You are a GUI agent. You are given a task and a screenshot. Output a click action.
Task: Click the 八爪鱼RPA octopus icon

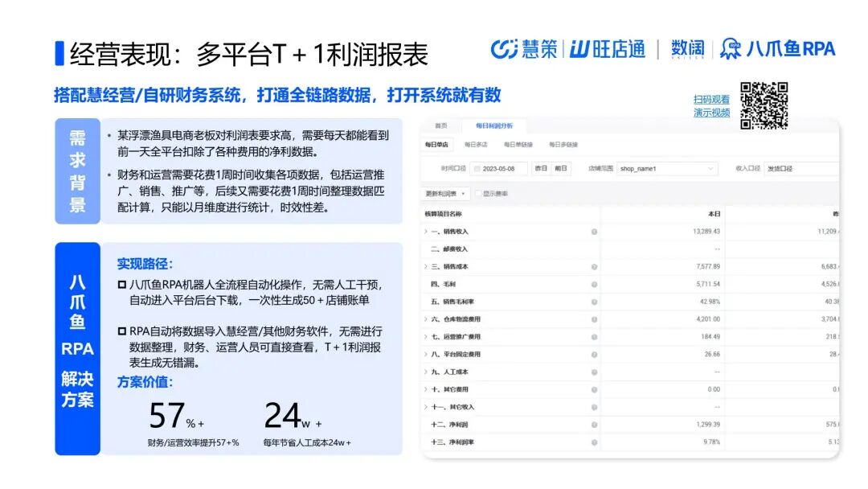pyautogui.click(x=731, y=49)
